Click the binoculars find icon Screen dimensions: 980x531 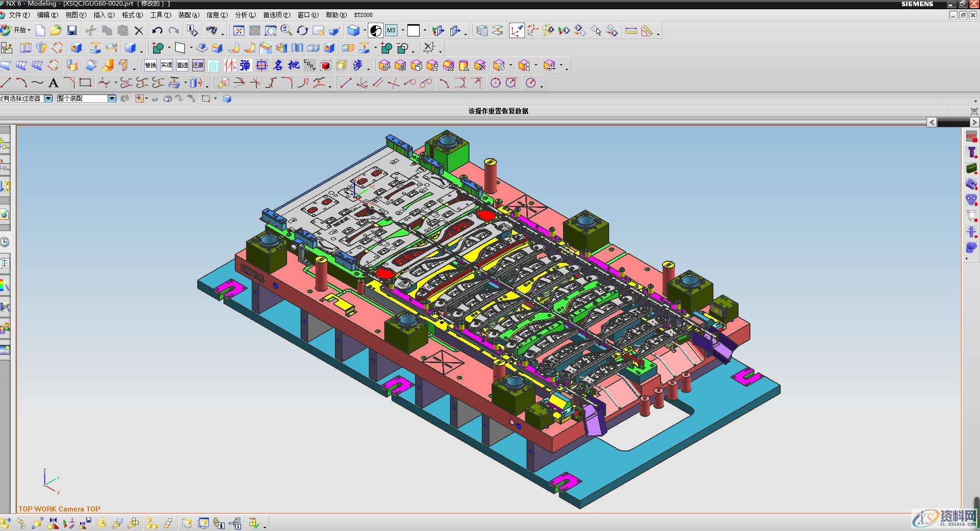click(x=212, y=31)
